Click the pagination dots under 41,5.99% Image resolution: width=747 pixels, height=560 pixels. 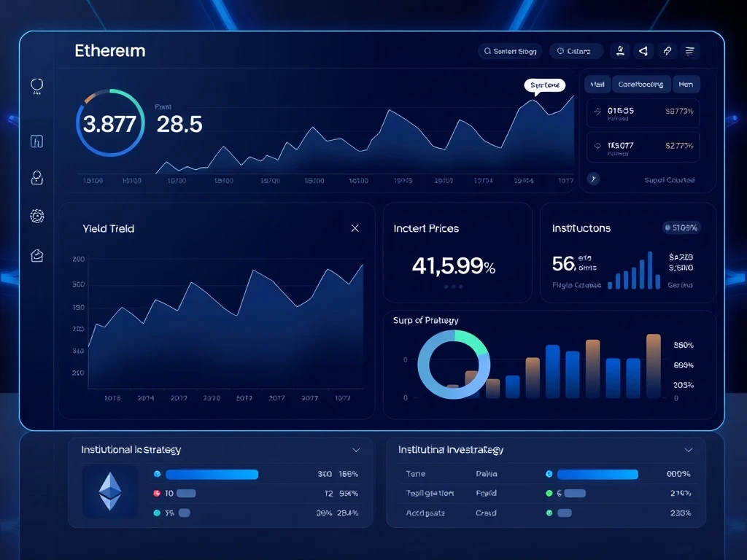453,287
